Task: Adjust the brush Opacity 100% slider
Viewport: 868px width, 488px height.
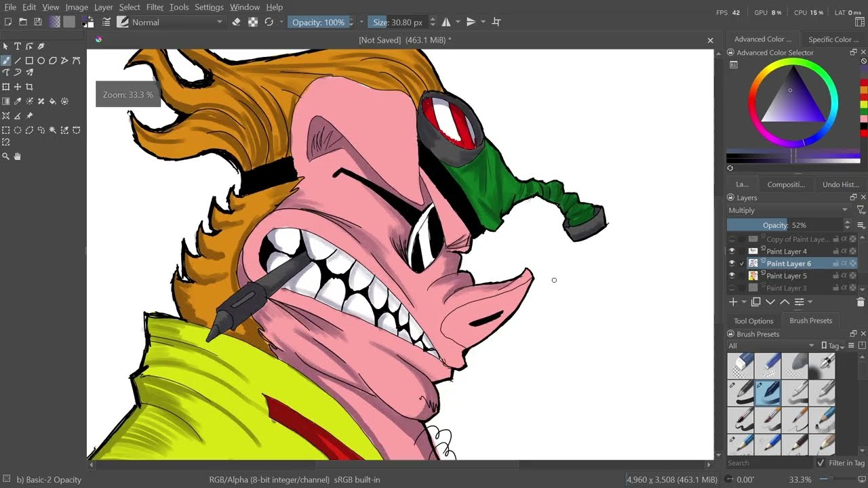Action: tap(318, 22)
